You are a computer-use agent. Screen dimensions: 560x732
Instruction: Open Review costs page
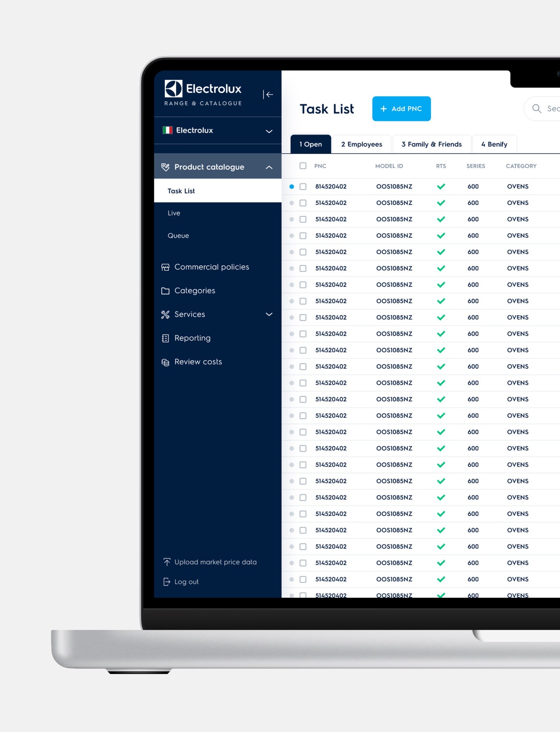198,362
